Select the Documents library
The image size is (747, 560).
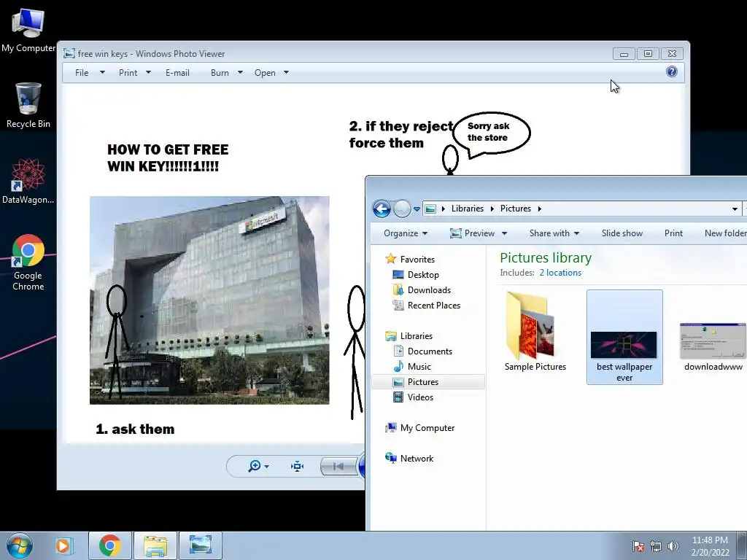[430, 351]
